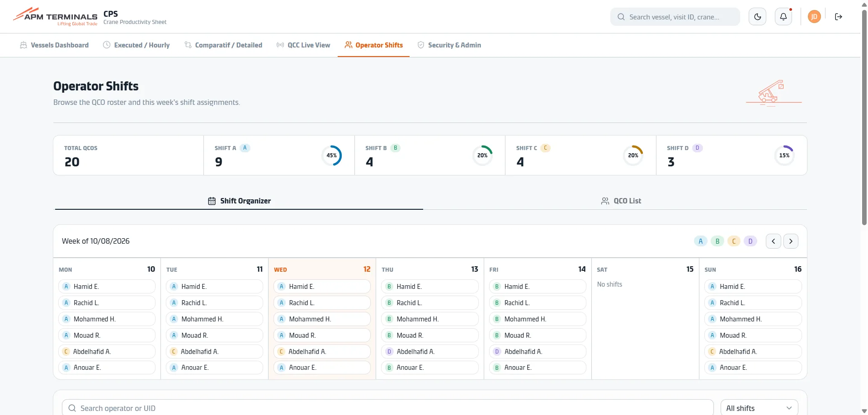Click the Shift A 45% progress ring
Image resolution: width=868 pixels, height=415 pixels.
tap(332, 156)
